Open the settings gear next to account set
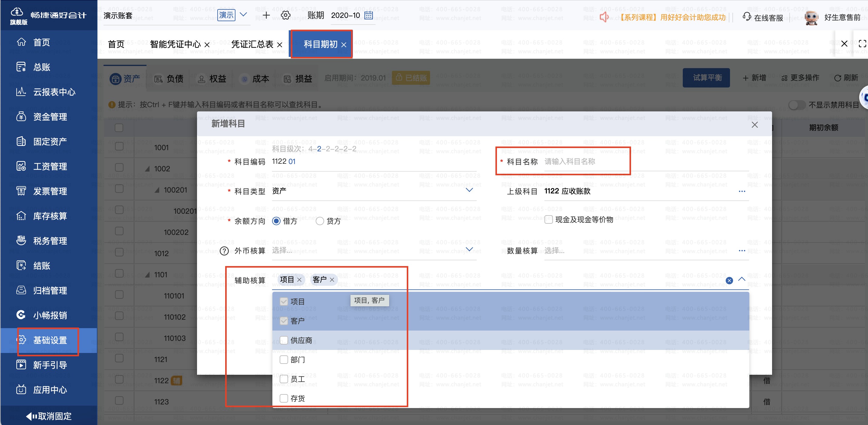 (x=285, y=15)
